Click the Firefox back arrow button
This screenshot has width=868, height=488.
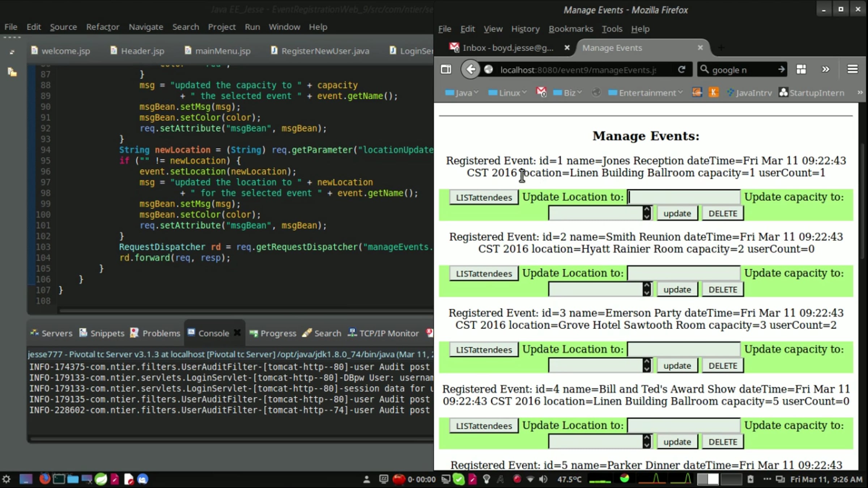(470, 69)
